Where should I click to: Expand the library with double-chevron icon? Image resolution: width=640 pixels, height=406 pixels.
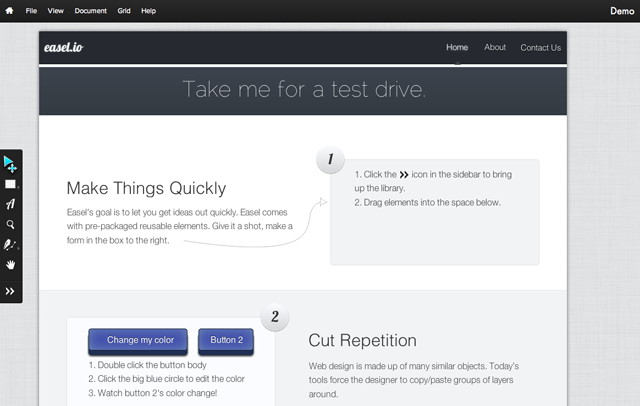(10, 291)
